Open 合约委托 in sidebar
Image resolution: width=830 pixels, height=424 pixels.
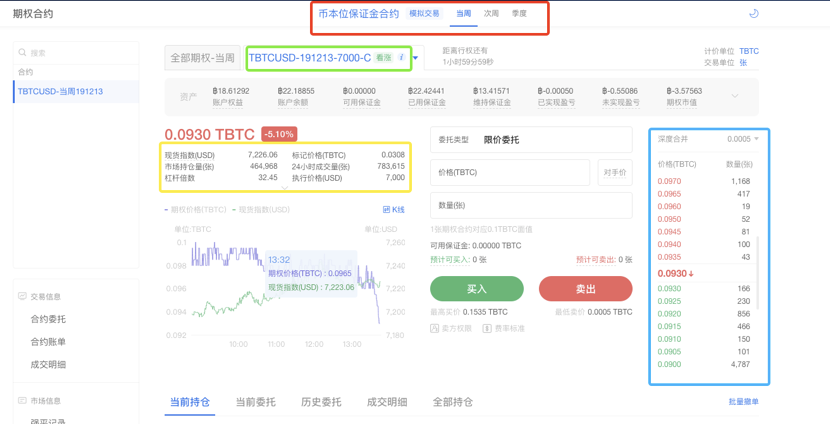point(48,319)
